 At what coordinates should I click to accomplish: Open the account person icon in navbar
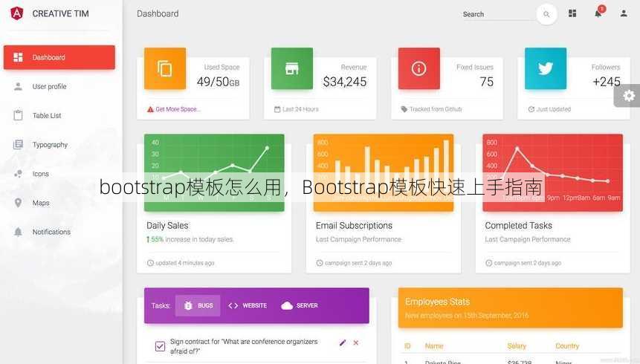(624, 13)
